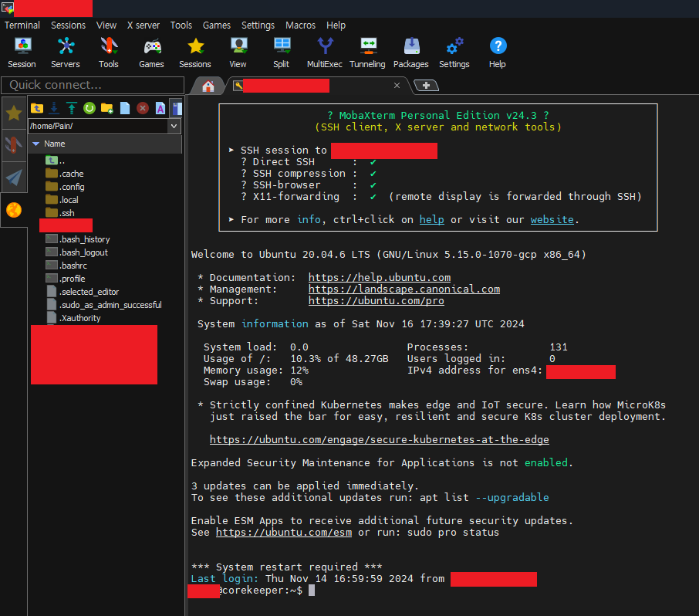
Task: Open the Sessions menu
Action: point(68,25)
